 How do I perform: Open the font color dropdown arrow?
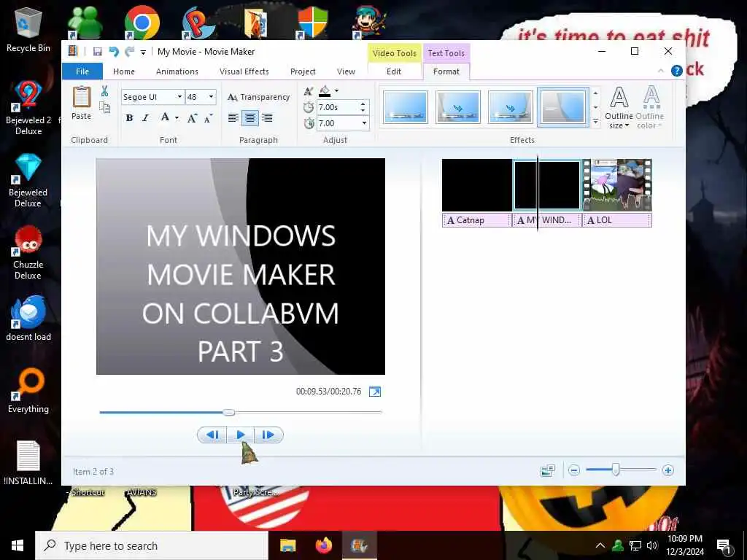177,118
